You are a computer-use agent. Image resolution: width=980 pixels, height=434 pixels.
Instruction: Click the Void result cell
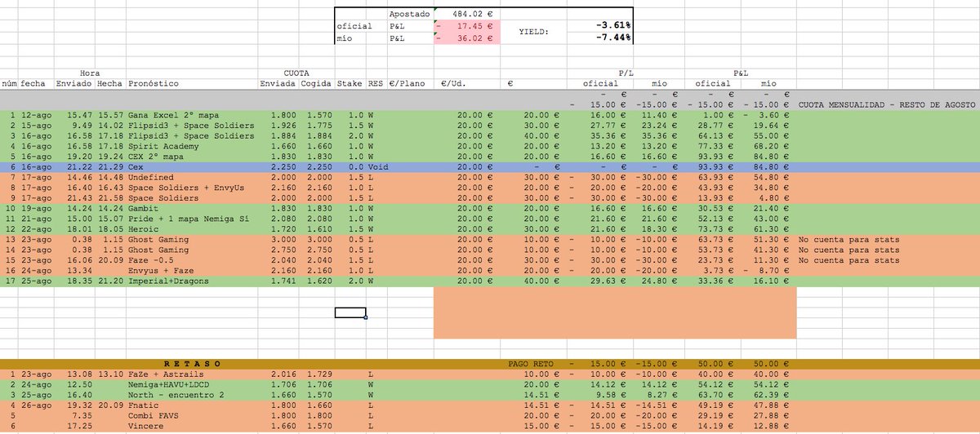(376, 169)
